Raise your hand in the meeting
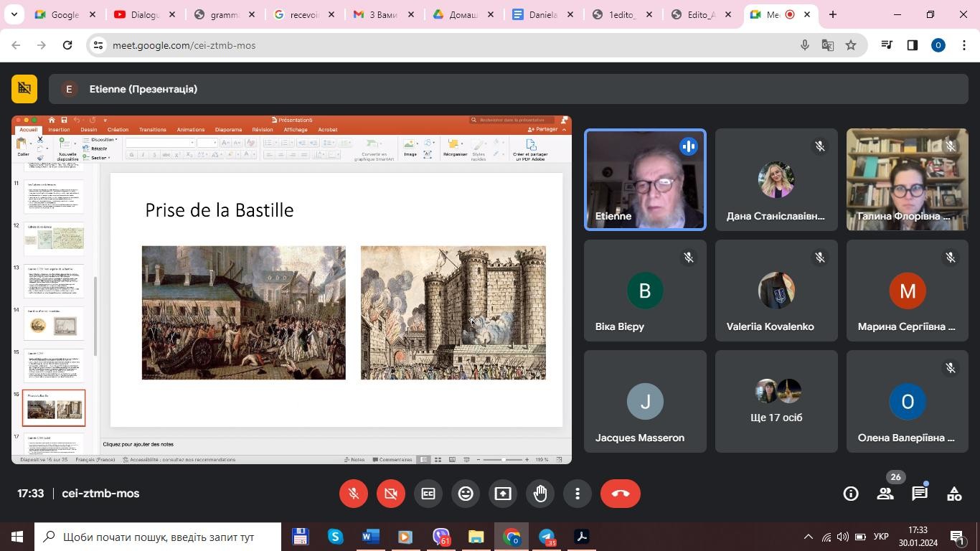 [x=540, y=494]
